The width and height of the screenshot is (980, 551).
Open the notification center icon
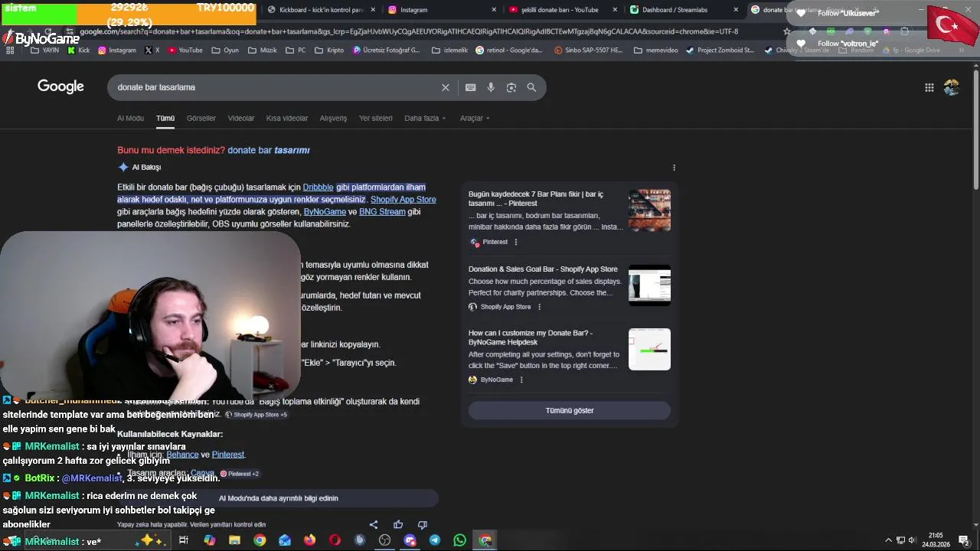[964, 540]
